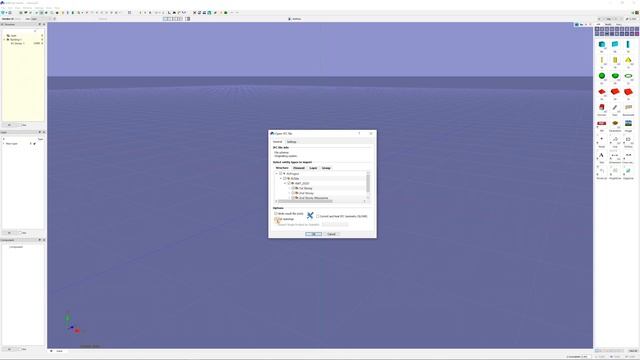Open the Input tab at the bottom
Image resolution: width=640 pixels, height=360 pixels.
point(59,351)
